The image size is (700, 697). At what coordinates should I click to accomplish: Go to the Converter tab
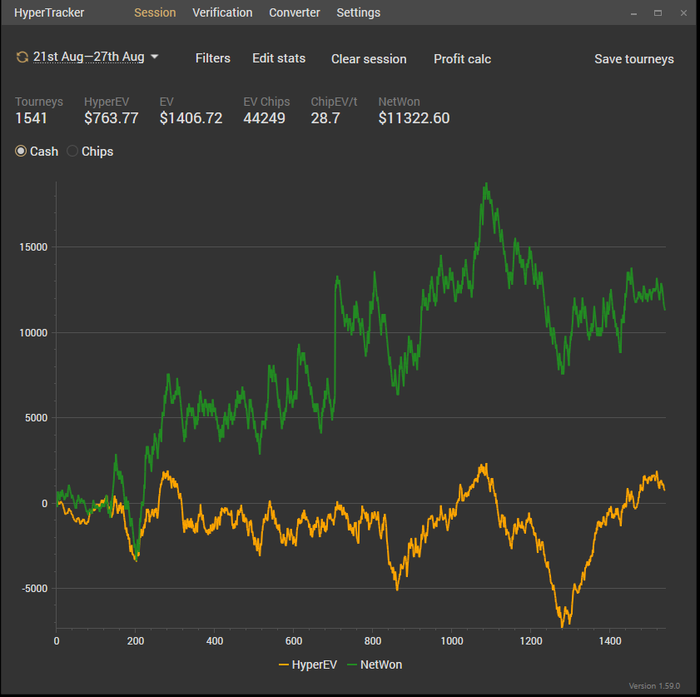[294, 13]
